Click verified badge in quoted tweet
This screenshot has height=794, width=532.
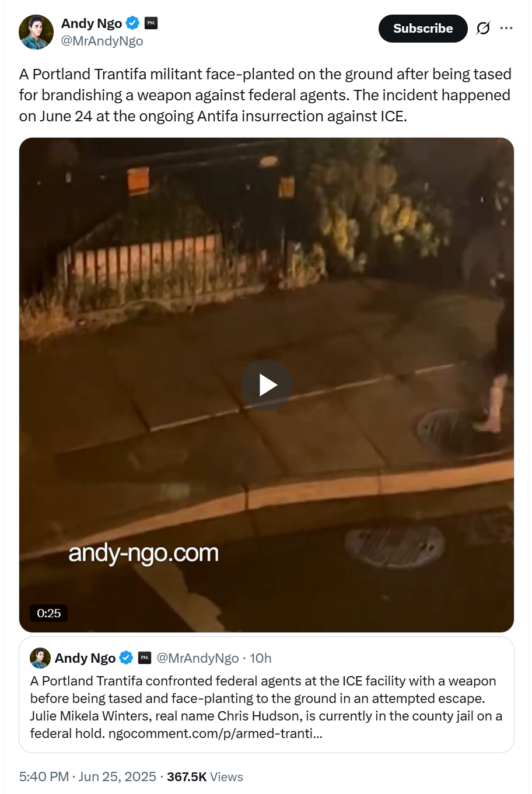coord(126,658)
